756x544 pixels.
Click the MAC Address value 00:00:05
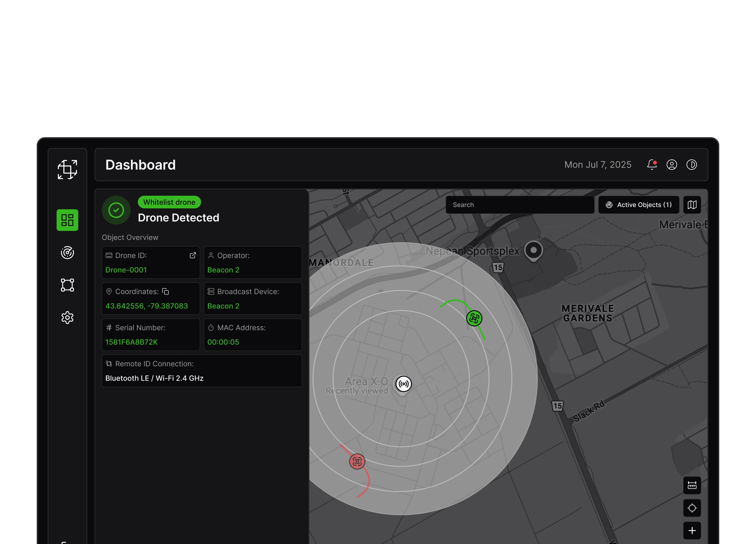coord(223,342)
